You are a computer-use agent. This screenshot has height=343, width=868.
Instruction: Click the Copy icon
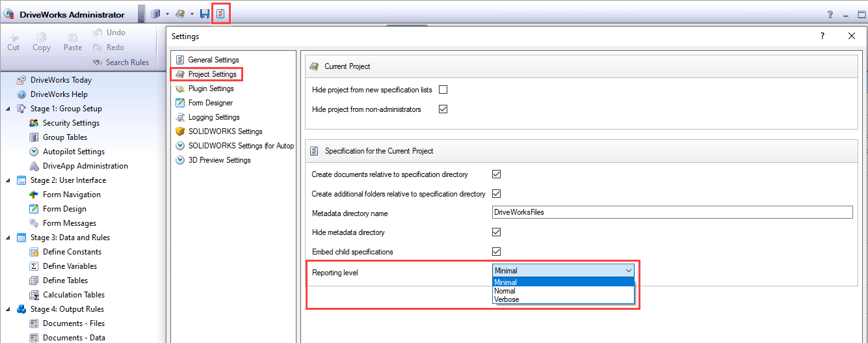coord(42,37)
